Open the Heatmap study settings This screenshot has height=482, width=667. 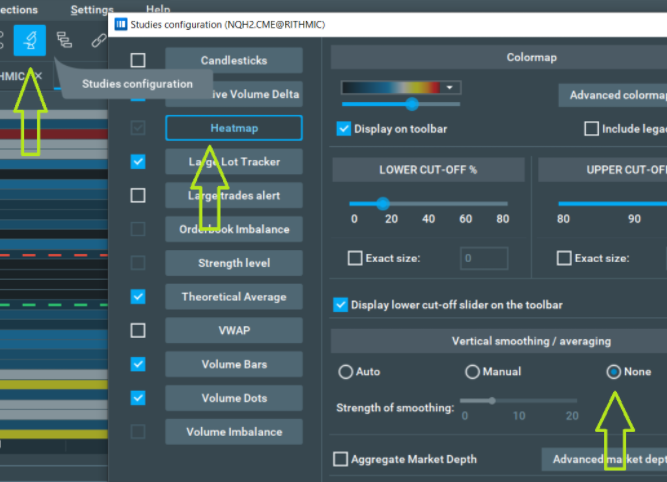coord(233,128)
